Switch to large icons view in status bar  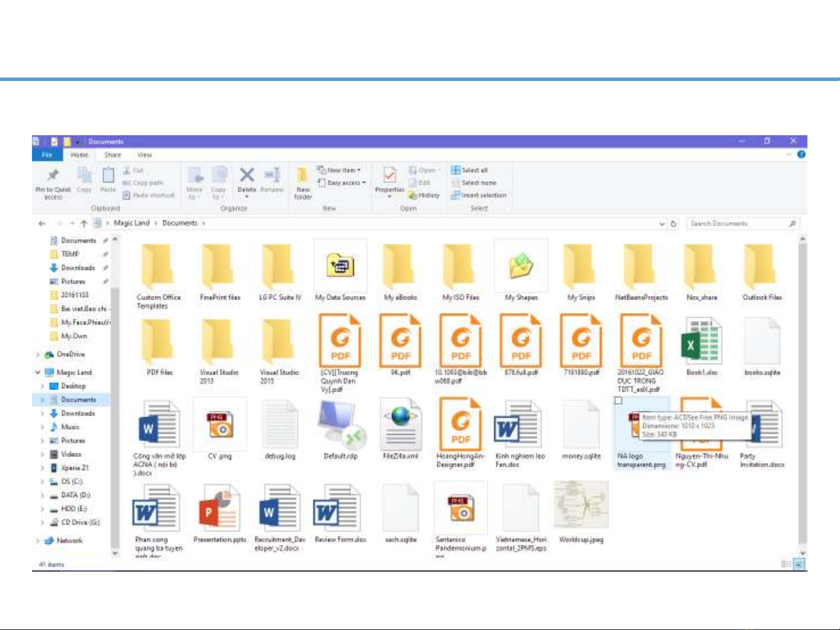pos(798,564)
